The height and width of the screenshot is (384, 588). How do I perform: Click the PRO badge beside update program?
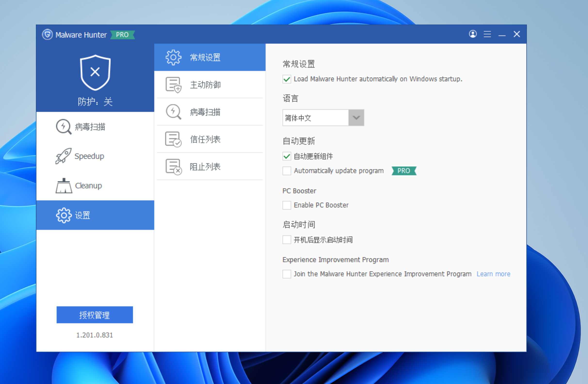pos(404,171)
